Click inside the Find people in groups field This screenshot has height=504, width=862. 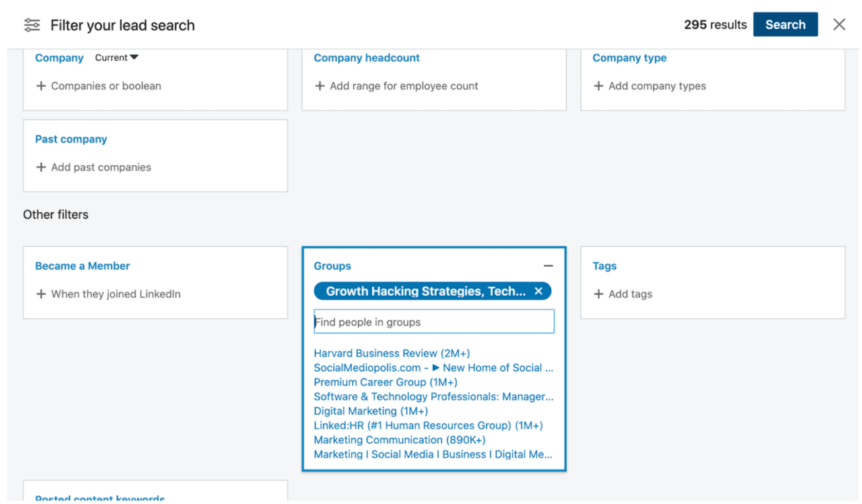pos(434,322)
